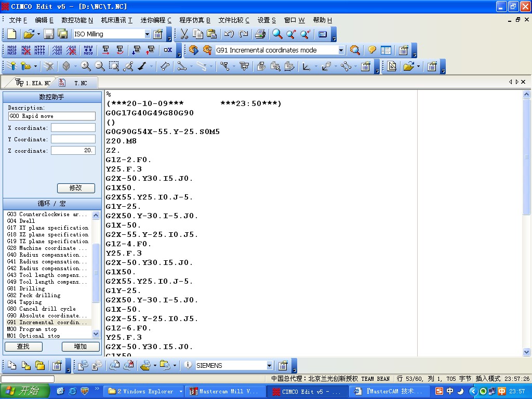
Task: Click Z coordinate field showing 20.
Action: (73, 150)
